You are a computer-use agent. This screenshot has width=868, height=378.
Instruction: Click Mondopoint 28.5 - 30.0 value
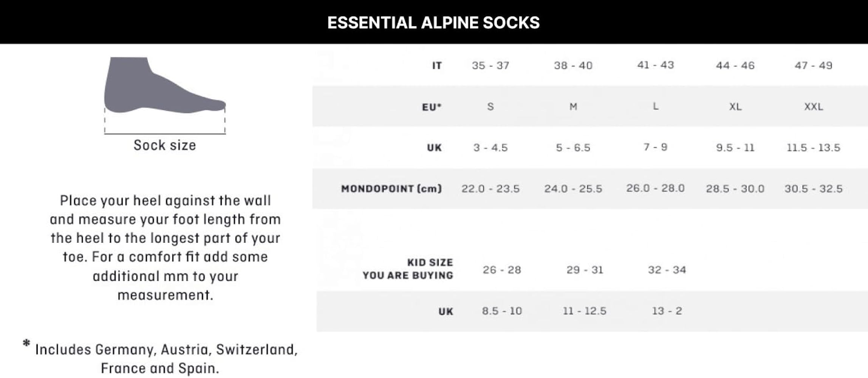click(x=735, y=189)
